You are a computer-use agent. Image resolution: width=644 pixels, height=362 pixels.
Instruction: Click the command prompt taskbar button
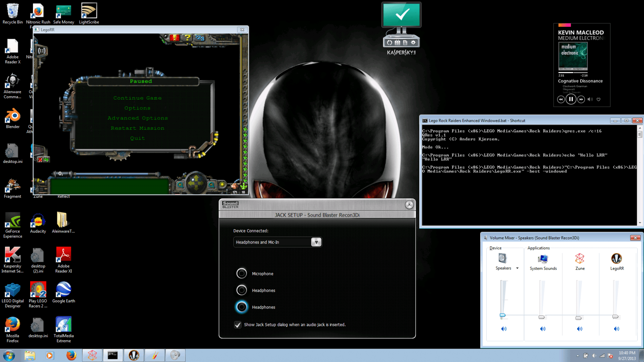click(113, 355)
